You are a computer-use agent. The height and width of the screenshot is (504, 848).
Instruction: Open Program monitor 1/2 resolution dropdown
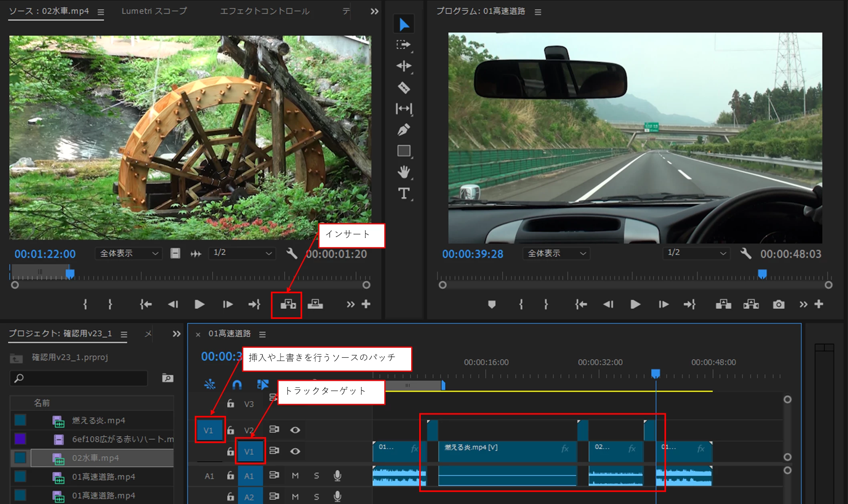696,253
